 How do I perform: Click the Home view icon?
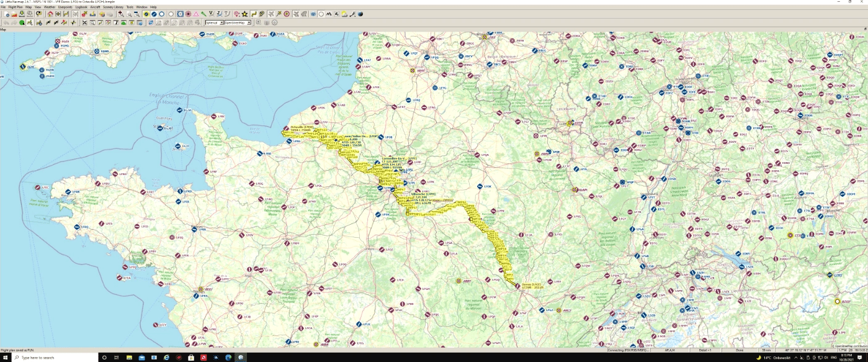pos(50,14)
